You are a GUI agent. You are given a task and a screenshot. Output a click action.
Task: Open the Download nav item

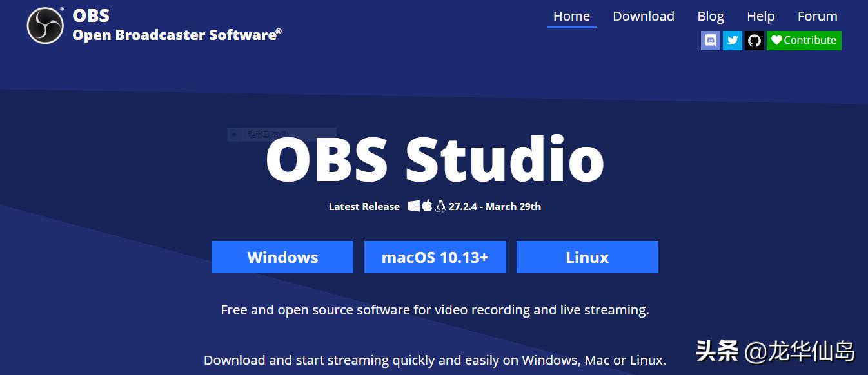pyautogui.click(x=644, y=16)
